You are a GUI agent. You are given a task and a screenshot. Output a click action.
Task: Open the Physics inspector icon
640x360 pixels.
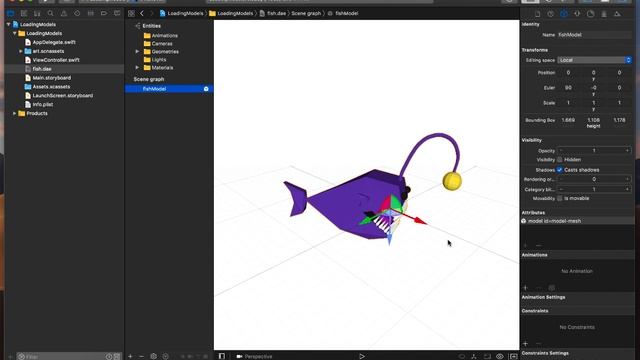pos(604,14)
